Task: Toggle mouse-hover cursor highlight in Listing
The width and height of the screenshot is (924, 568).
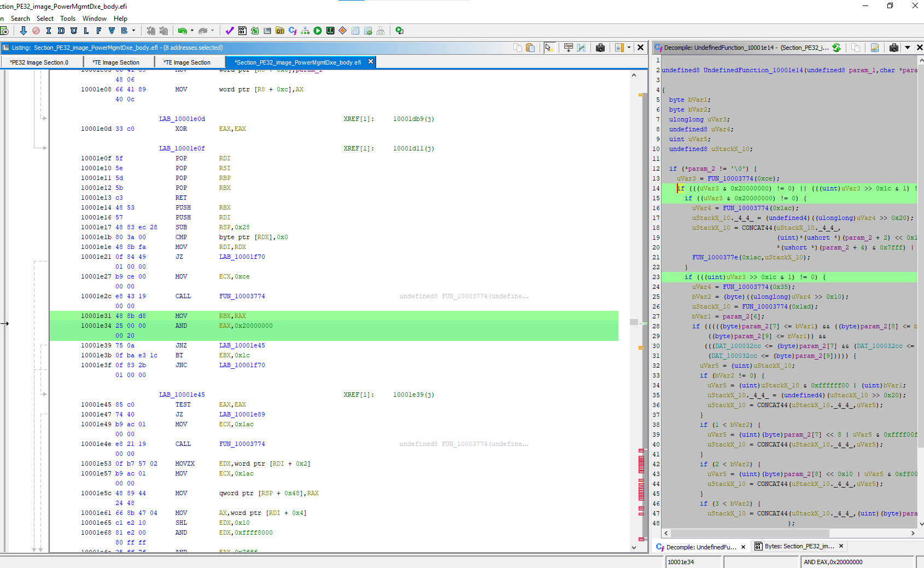Action: [x=549, y=48]
